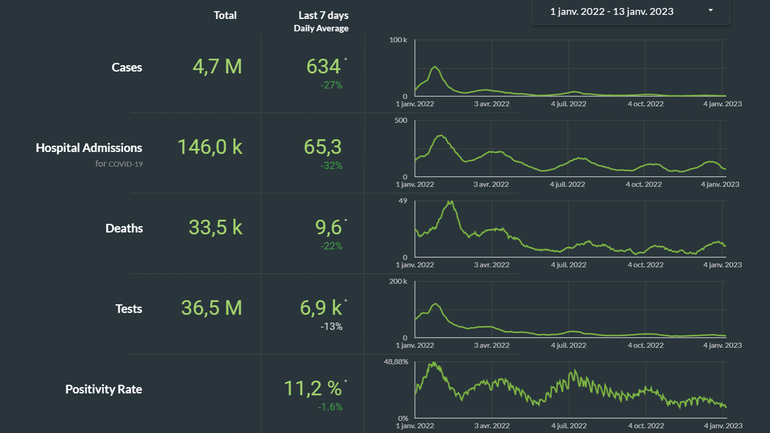Click the "Total" column header
Screen dimensions: 770x433
pyautogui.click(x=225, y=15)
